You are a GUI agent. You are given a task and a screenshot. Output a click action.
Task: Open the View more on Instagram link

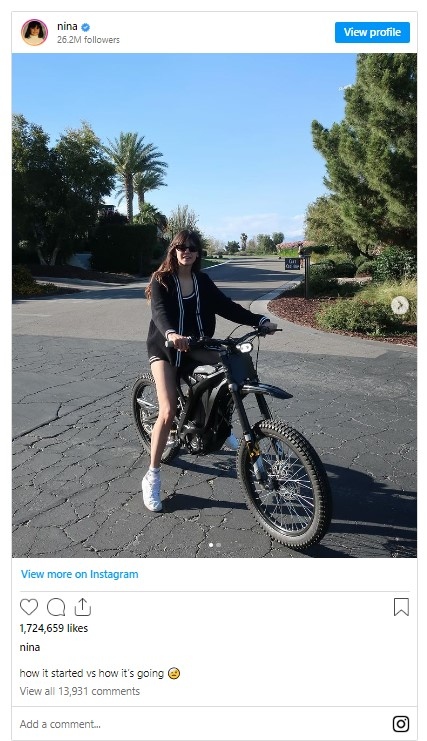click(x=79, y=574)
